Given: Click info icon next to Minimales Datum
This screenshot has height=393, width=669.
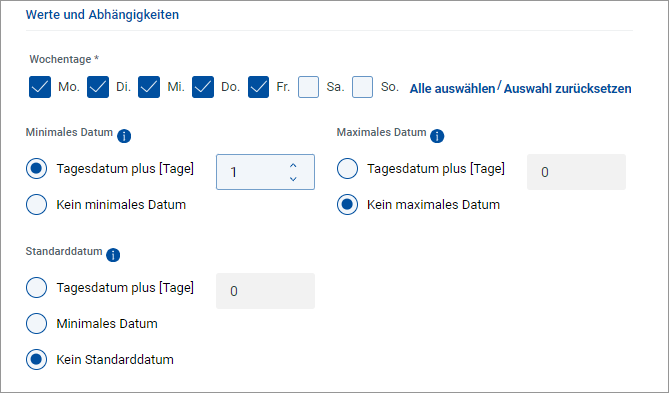Looking at the screenshot, I should tap(124, 137).
